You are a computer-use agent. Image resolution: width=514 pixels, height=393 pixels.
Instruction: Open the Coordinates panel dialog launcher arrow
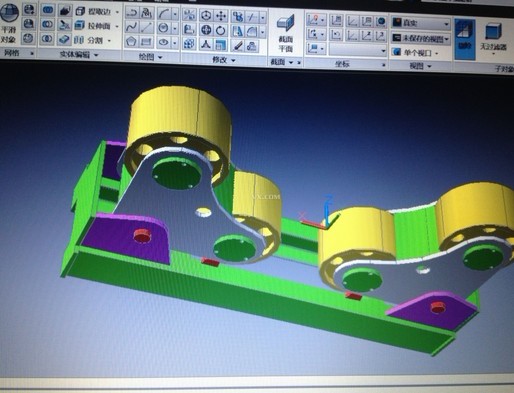pos(384,65)
